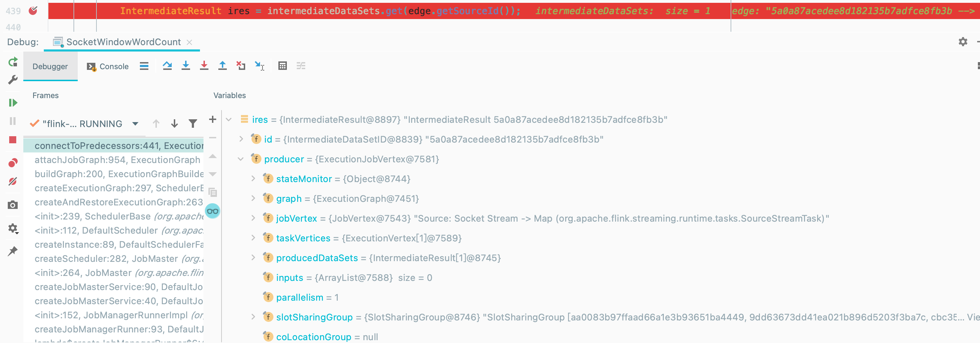This screenshot has width=980, height=343.
Task: Expand the stateMonitor field
Action: pyautogui.click(x=253, y=179)
